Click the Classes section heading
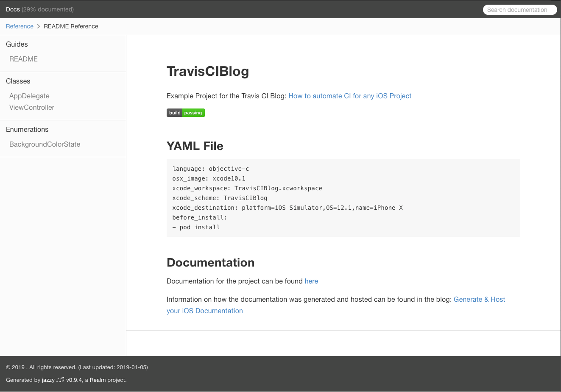 point(18,81)
